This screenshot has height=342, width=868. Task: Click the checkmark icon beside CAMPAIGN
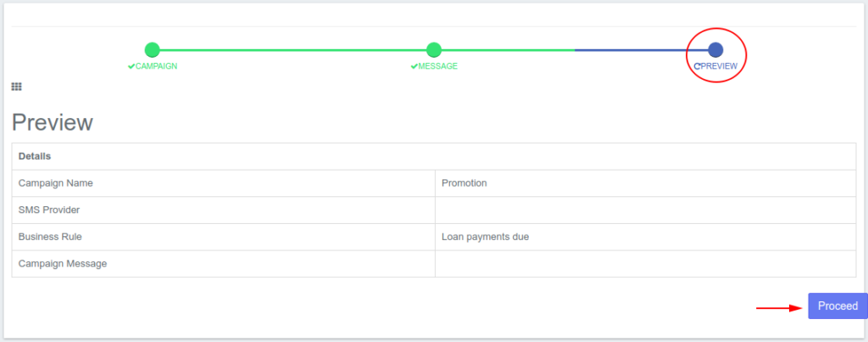[x=131, y=66]
